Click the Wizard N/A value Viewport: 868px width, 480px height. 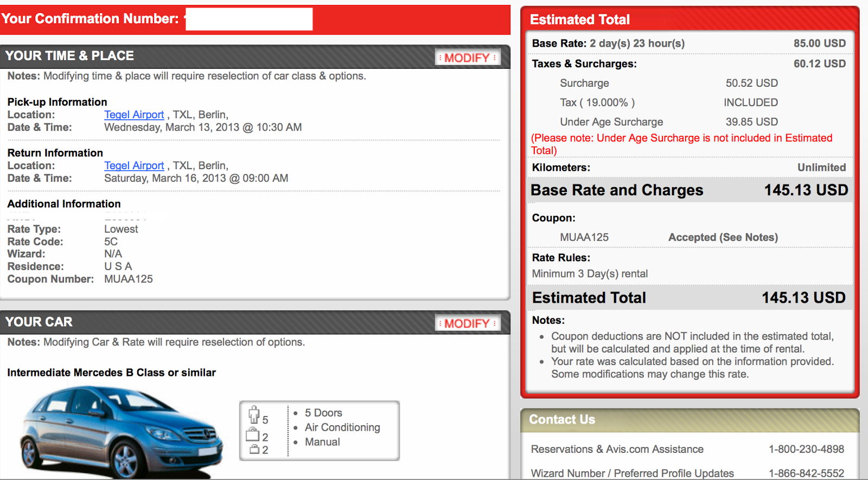pyautogui.click(x=113, y=254)
